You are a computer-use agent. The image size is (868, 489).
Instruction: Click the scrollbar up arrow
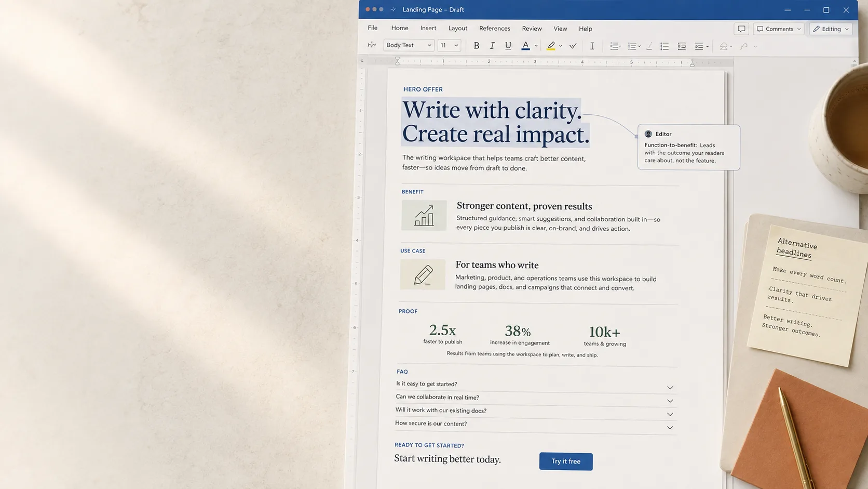pyautogui.click(x=855, y=62)
